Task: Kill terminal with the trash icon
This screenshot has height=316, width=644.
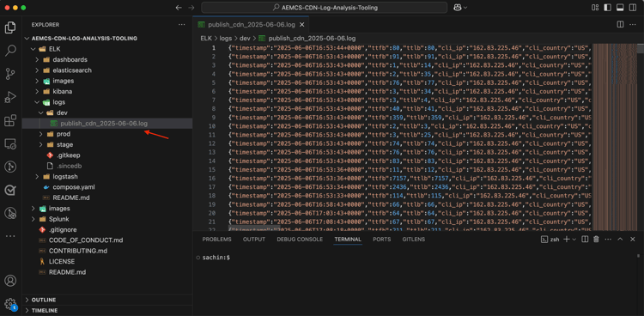Action: coord(597,240)
